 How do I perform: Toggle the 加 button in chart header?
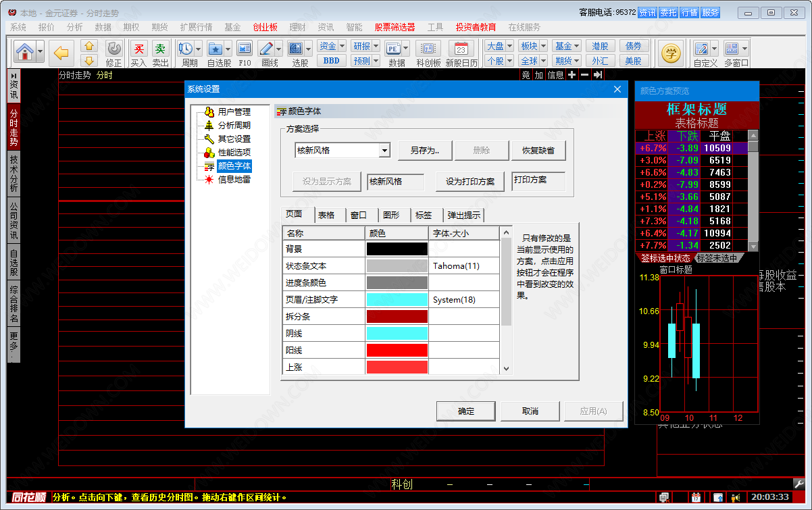(x=538, y=75)
